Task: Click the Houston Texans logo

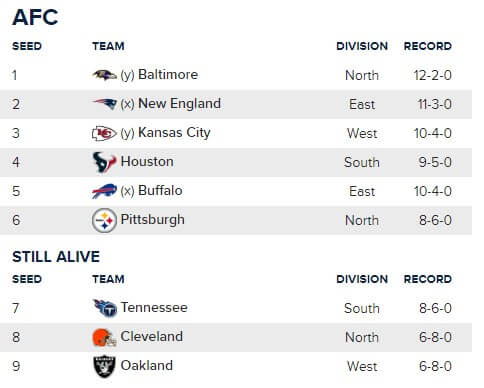Action: click(104, 162)
